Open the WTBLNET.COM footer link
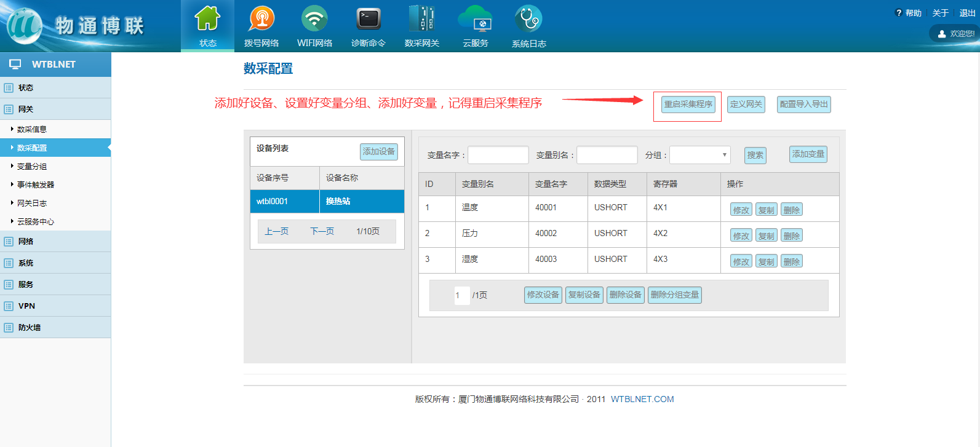 pyautogui.click(x=642, y=399)
